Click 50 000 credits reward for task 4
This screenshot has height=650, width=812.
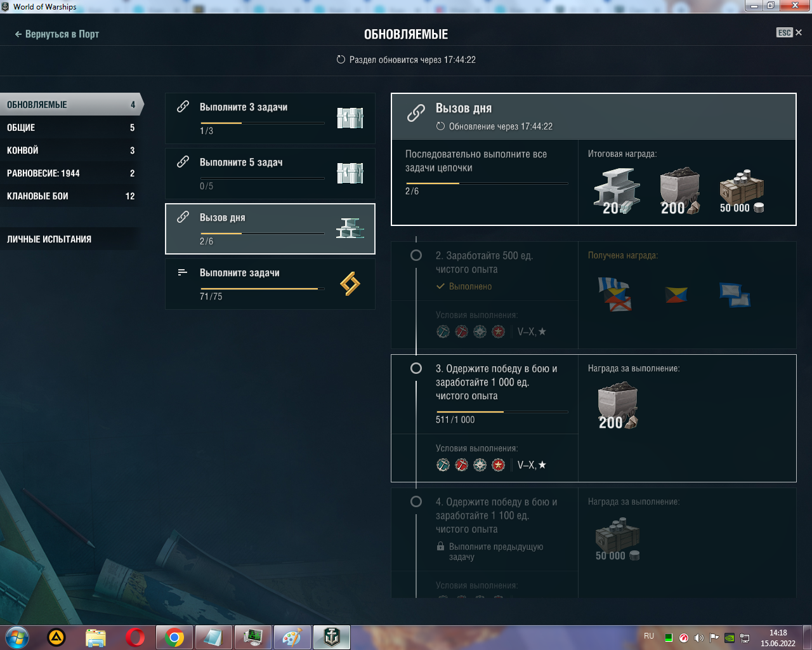[x=617, y=539]
